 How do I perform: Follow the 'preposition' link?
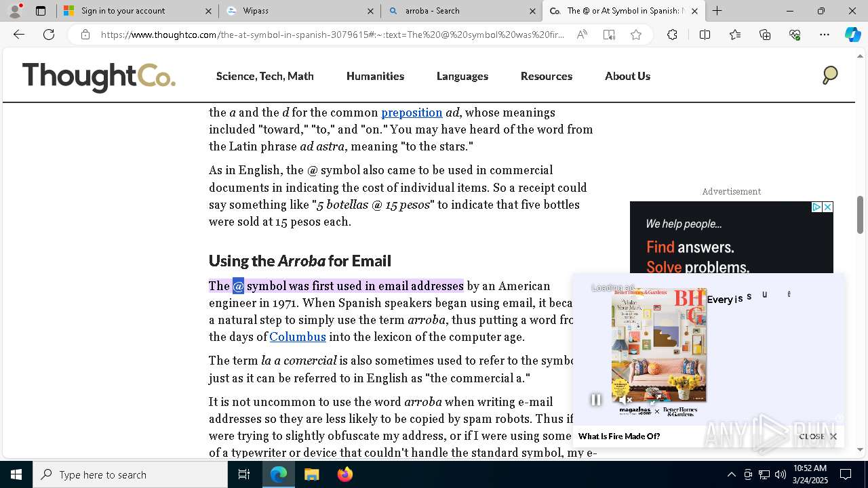[x=412, y=113]
